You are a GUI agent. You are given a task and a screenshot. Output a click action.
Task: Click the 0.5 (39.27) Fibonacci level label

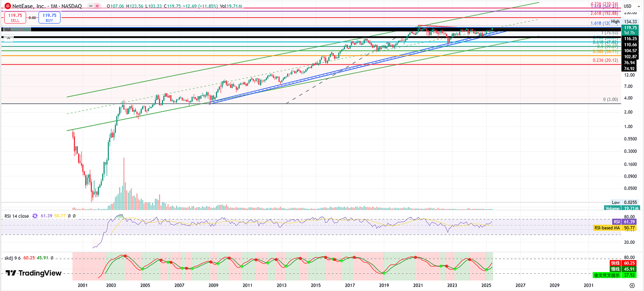click(x=608, y=46)
